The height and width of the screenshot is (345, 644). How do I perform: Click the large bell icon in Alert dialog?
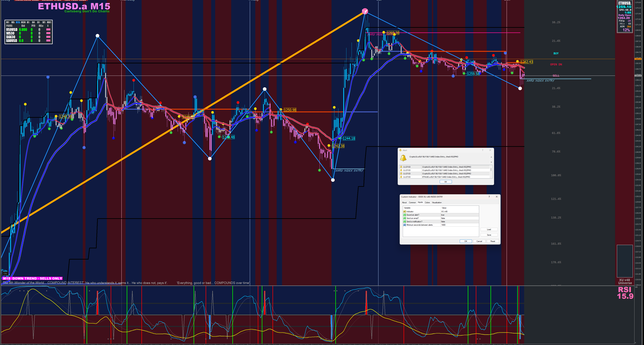(x=403, y=158)
